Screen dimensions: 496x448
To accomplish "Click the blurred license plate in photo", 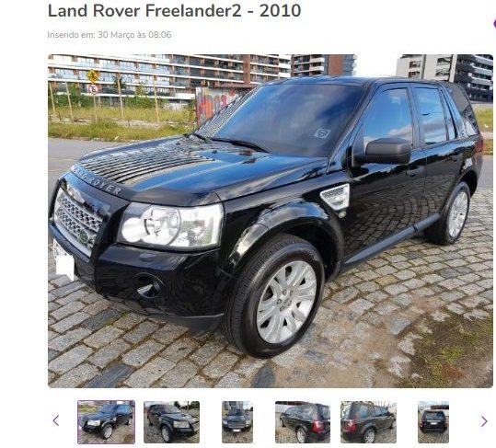I will point(64,261).
